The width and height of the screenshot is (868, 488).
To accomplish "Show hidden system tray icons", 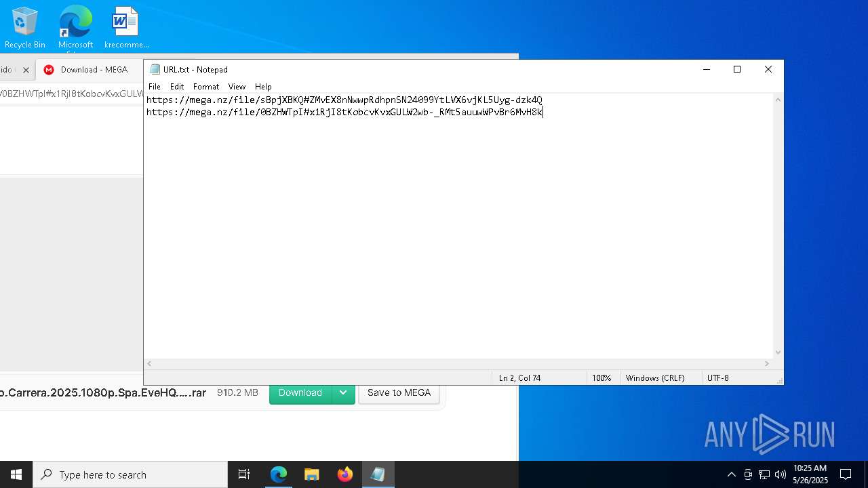I will (x=731, y=474).
